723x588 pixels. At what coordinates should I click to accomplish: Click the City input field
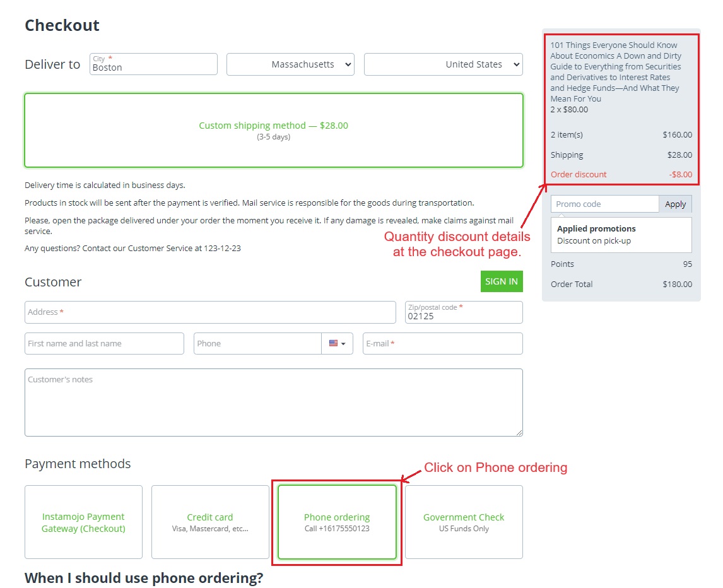[x=153, y=64]
